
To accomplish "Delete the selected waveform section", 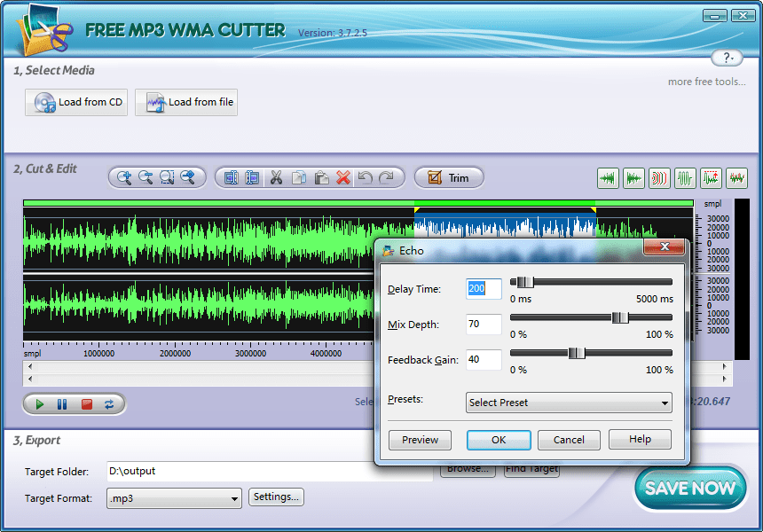I will [345, 177].
